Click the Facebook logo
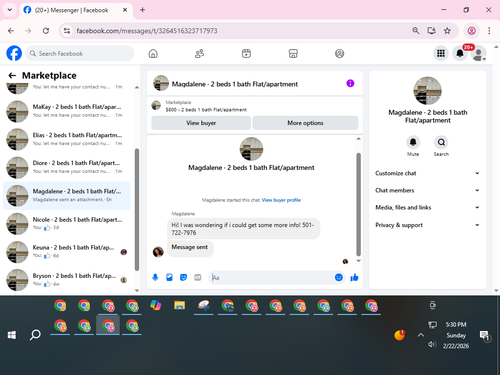The width and height of the screenshot is (500, 375). [14, 53]
